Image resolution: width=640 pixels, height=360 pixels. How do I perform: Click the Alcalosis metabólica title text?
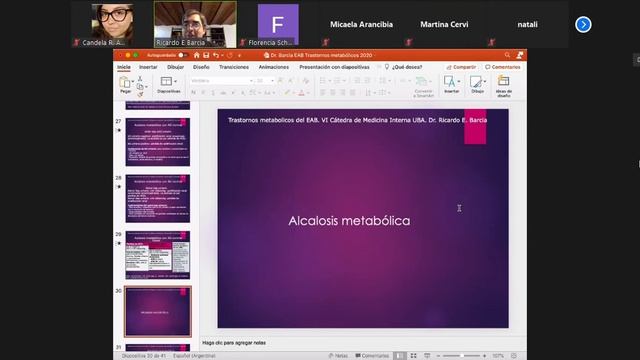349,221
